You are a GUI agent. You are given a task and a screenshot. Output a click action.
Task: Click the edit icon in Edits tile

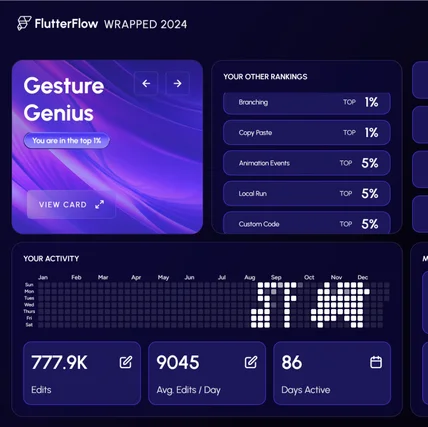126,362
